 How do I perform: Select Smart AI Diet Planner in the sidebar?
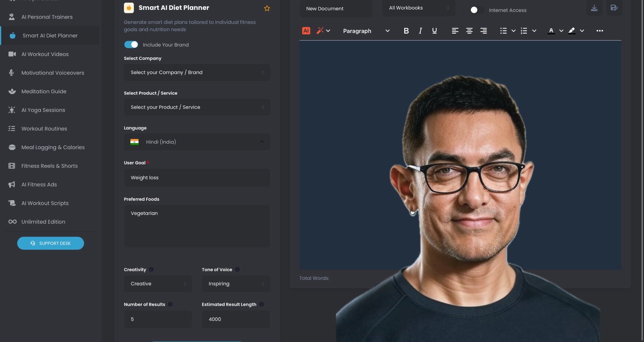pos(50,36)
